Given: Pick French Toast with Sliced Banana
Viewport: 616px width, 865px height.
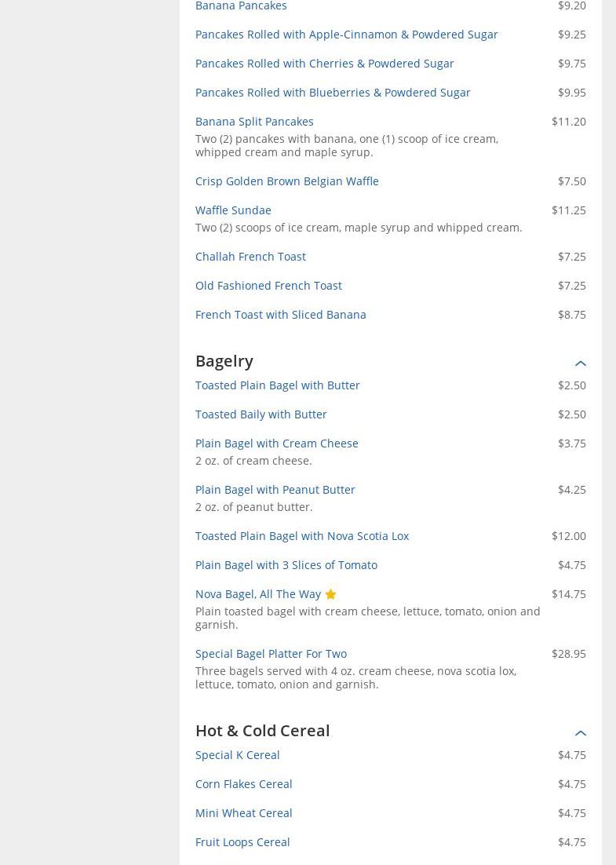Looking at the screenshot, I should 280,315.
